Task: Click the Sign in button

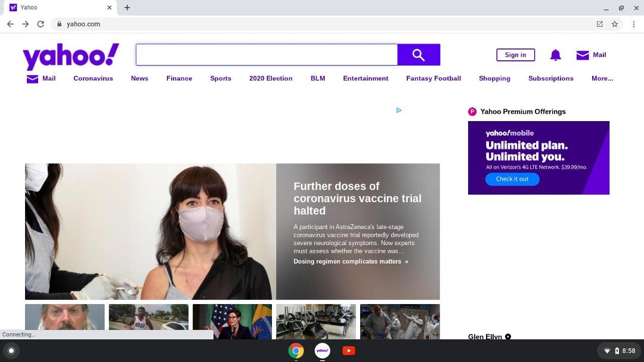Action: [515, 55]
